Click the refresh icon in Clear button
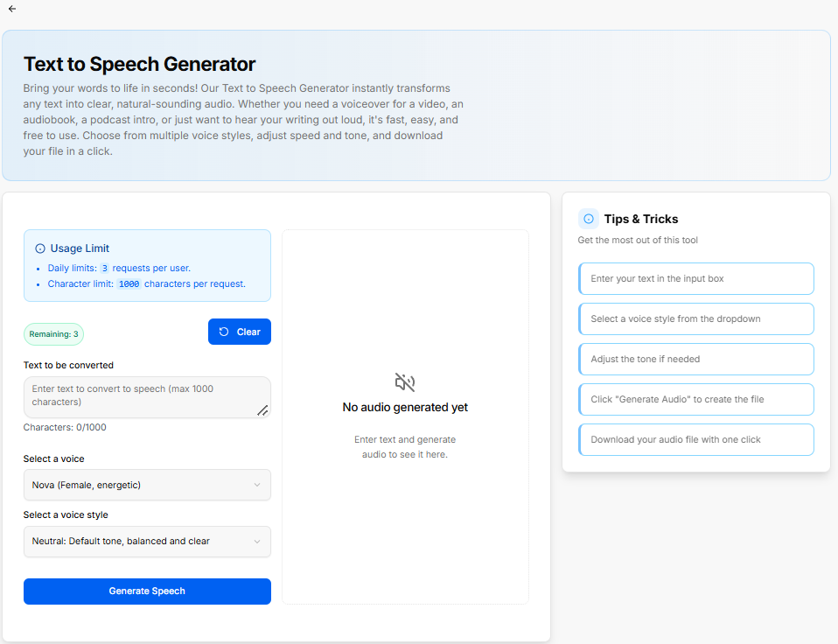Image resolution: width=838 pixels, height=644 pixels. 224,332
